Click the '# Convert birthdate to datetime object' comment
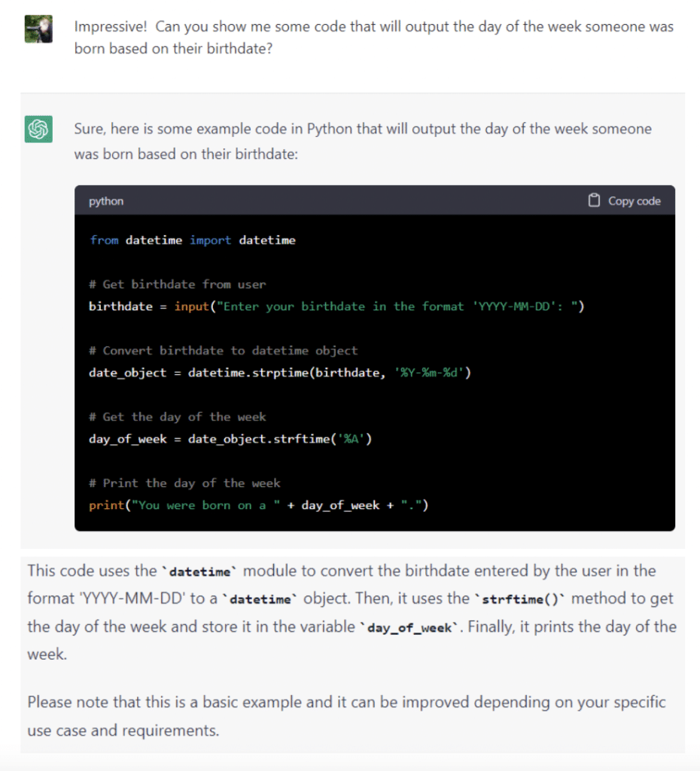 (x=223, y=351)
